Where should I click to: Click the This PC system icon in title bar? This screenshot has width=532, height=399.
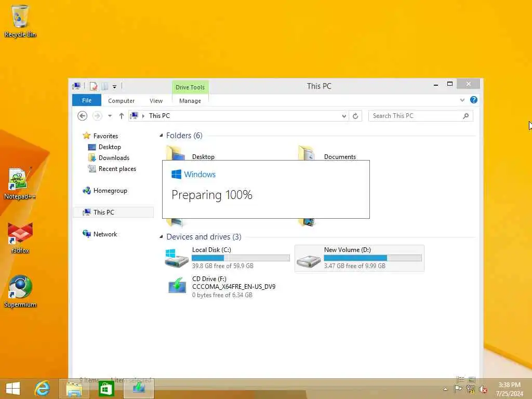[x=77, y=86]
